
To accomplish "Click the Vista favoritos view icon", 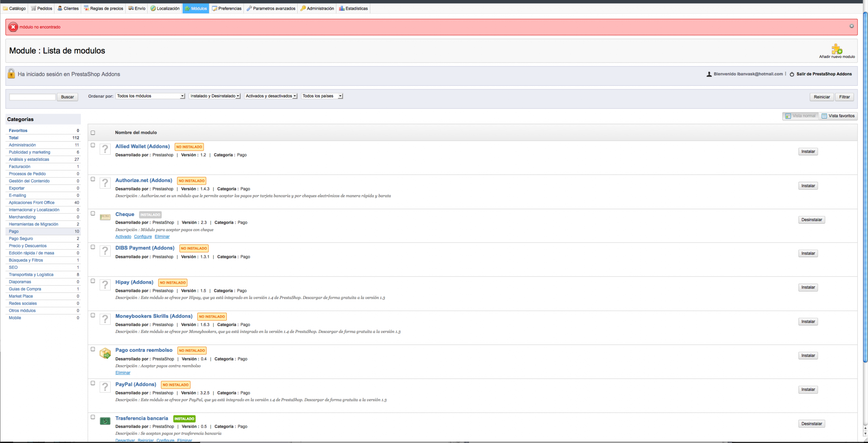I will pos(824,116).
